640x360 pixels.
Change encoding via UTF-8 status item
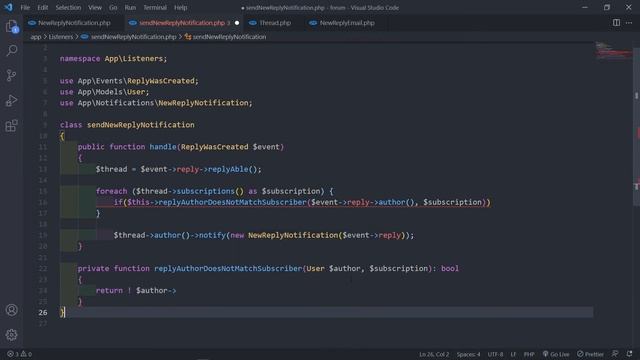pyautogui.click(x=495, y=354)
